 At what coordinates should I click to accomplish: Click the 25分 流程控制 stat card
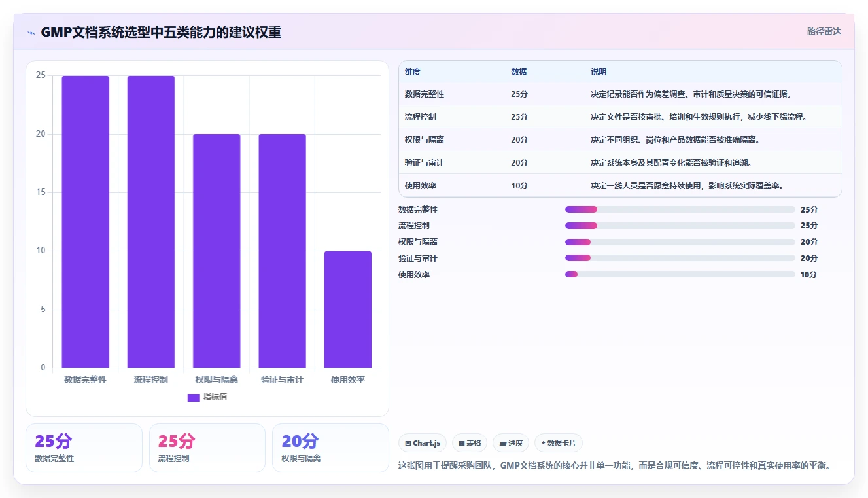207,448
